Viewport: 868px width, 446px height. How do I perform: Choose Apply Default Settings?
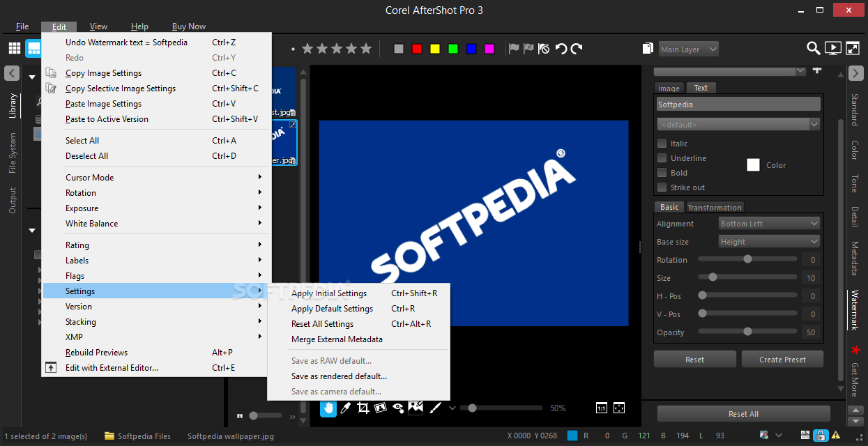359,309
